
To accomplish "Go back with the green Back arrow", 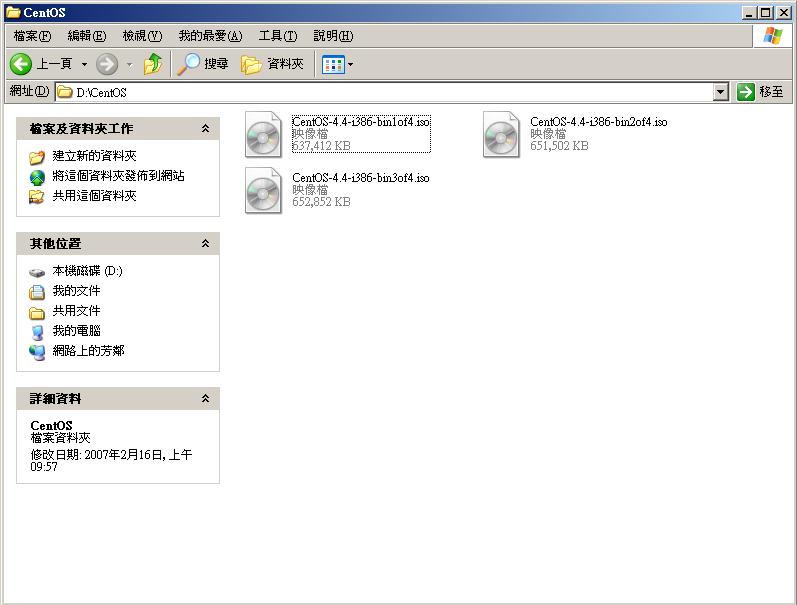I will (x=21, y=64).
